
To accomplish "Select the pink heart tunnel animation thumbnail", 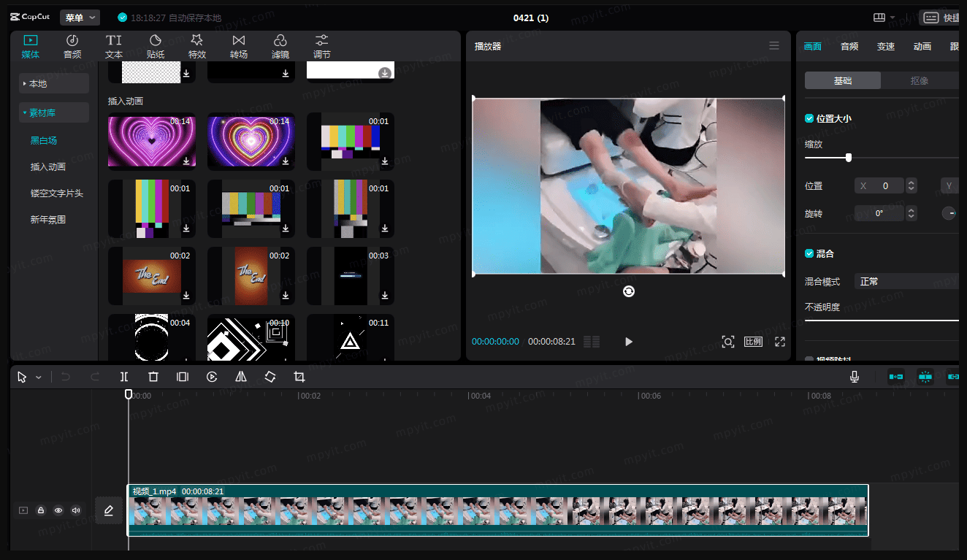I will (x=151, y=140).
